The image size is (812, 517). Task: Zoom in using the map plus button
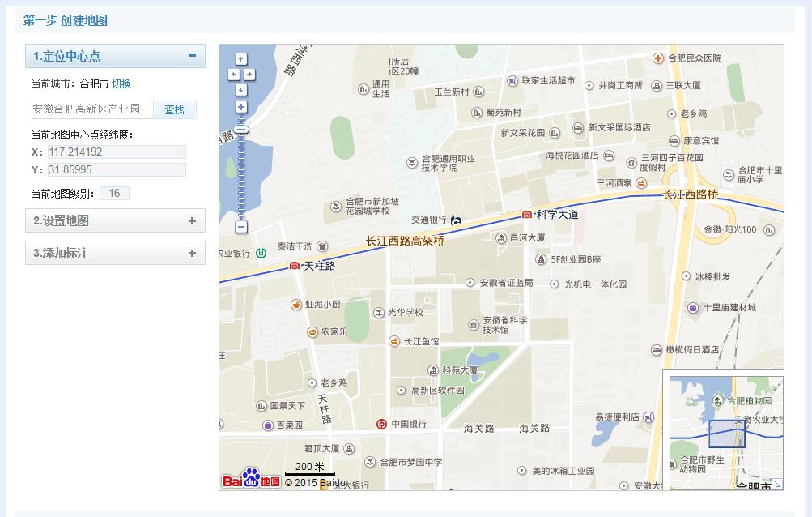click(241, 107)
